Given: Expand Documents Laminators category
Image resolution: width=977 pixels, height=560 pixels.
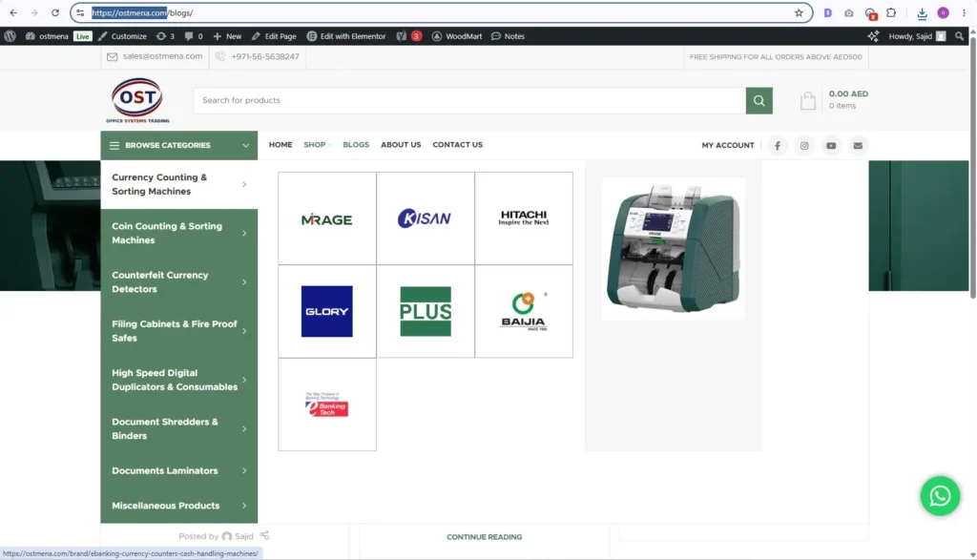Looking at the screenshot, I should click(178, 471).
